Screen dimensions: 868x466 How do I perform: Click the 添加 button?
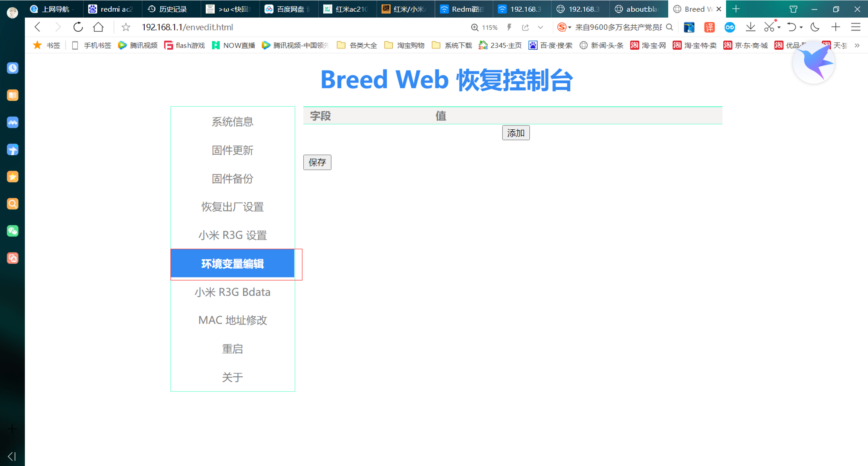pyautogui.click(x=515, y=133)
